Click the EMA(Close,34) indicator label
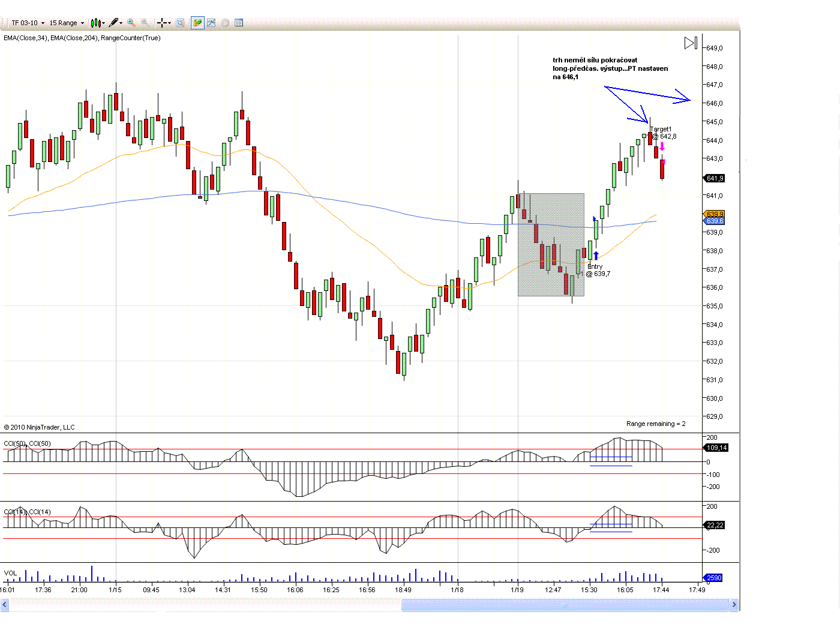Image resolution: width=840 pixels, height=630 pixels. pyautogui.click(x=25, y=38)
